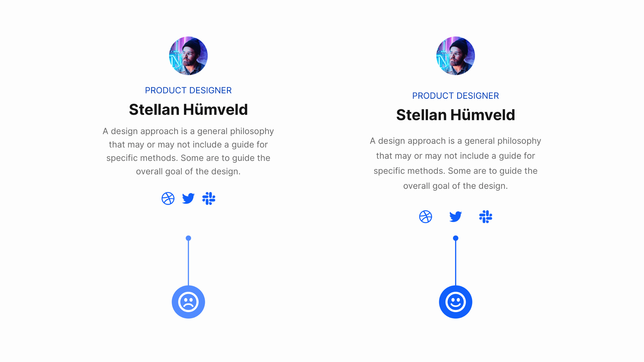Image resolution: width=644 pixels, height=362 pixels.
Task: Click the Slack icon on right card
Action: click(485, 217)
